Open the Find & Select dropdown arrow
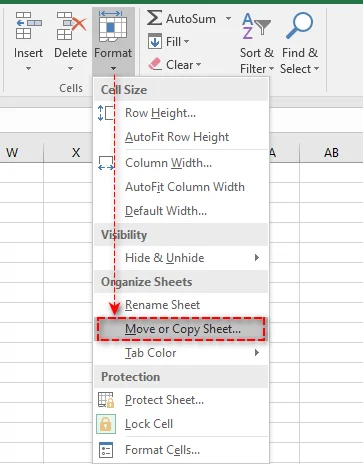 pos(316,69)
